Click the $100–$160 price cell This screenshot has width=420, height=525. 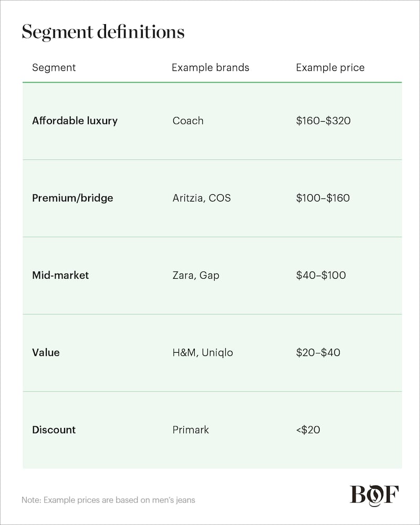click(322, 198)
